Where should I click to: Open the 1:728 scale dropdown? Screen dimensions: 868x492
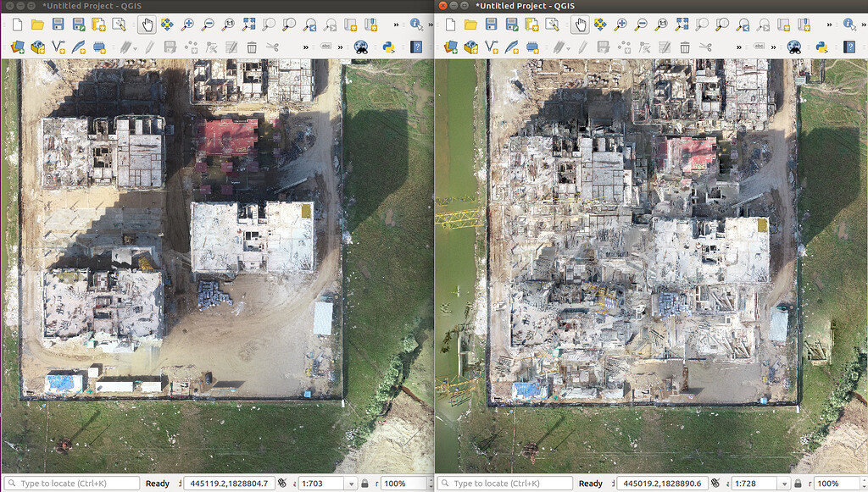coord(784,484)
